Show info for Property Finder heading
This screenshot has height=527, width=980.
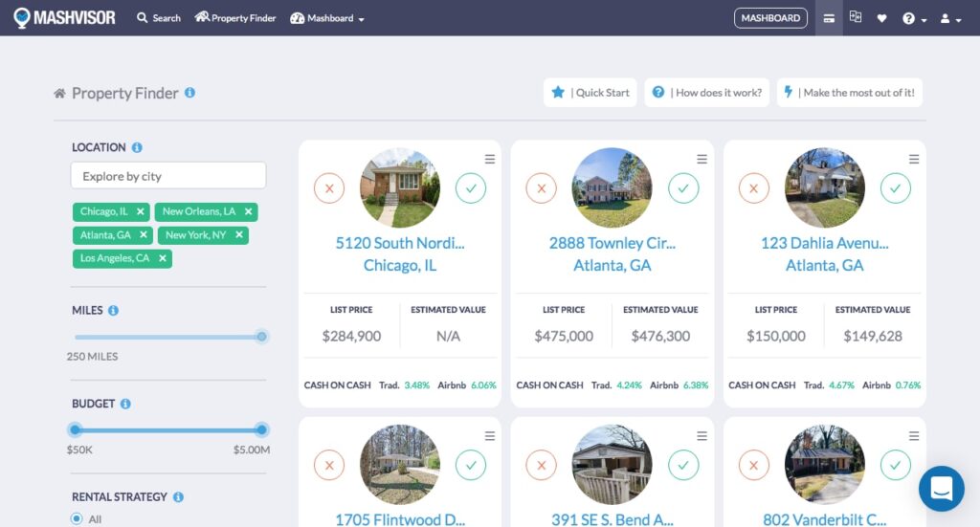190,93
